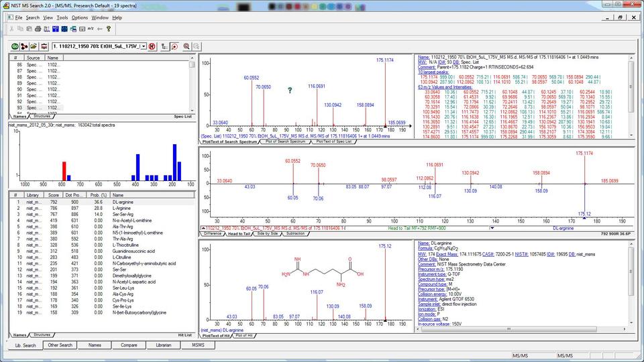Viewport: 644px width, 362px height.
Task: Click the open folder icon
Action: [x=34, y=46]
